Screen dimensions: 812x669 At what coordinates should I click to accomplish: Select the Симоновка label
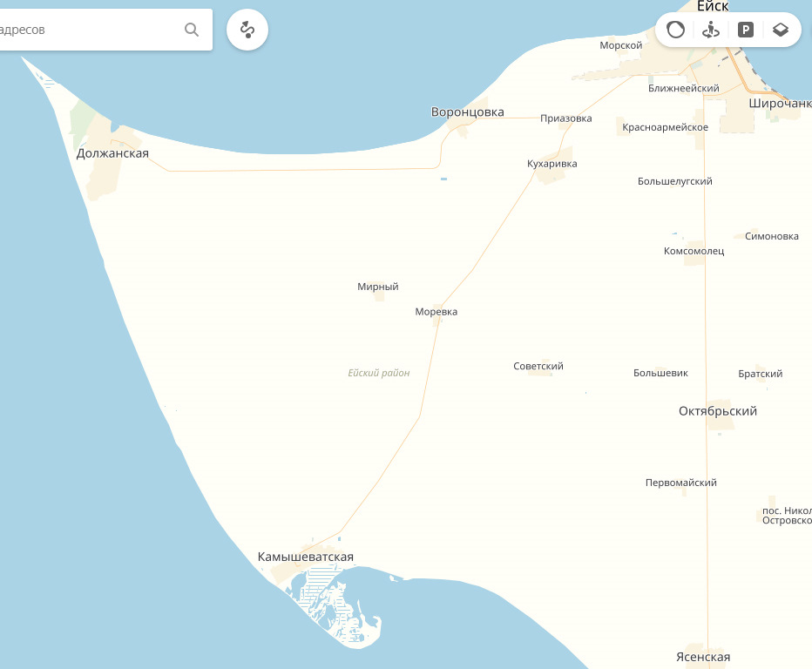[772, 236]
